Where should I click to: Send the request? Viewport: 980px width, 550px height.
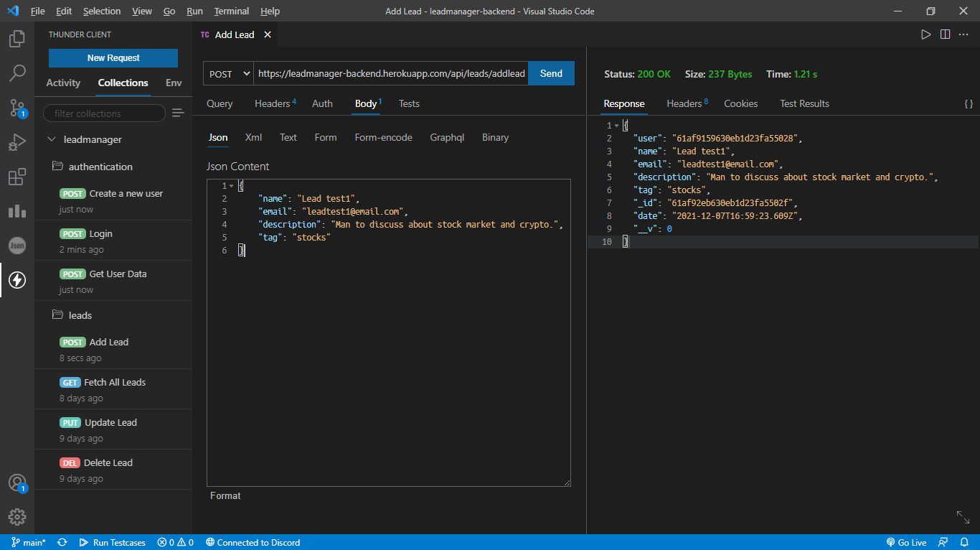[x=551, y=73]
